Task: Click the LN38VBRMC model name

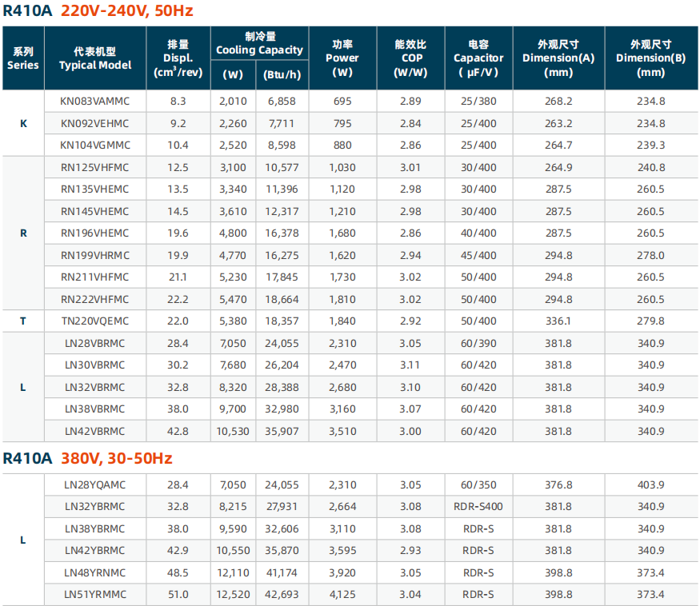Action: coord(94,409)
